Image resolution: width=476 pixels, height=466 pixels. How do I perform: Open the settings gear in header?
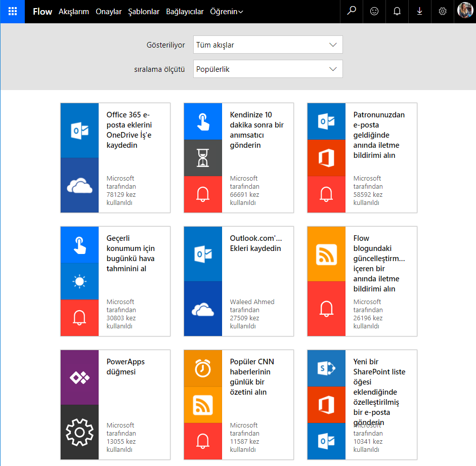tap(442, 11)
